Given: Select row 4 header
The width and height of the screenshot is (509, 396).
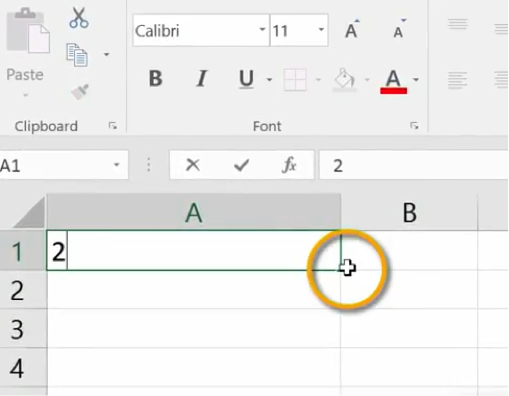Looking at the screenshot, I should click(x=23, y=368).
